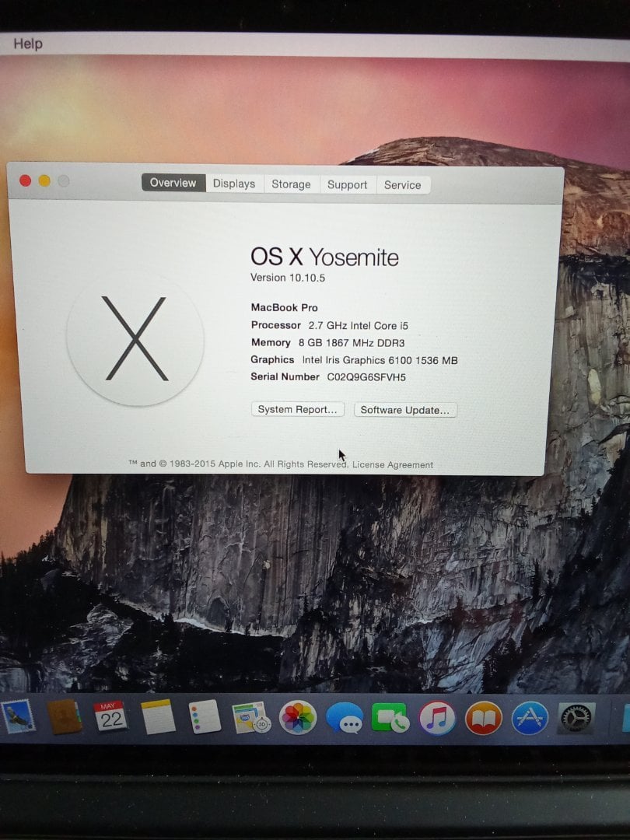Open the Help menu in the menu bar
The height and width of the screenshot is (840, 630).
pyautogui.click(x=28, y=44)
